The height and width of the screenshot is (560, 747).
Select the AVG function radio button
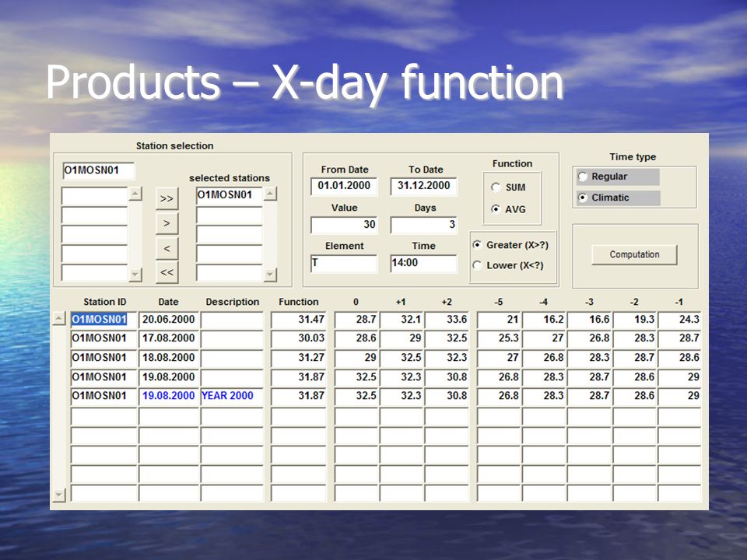(496, 209)
